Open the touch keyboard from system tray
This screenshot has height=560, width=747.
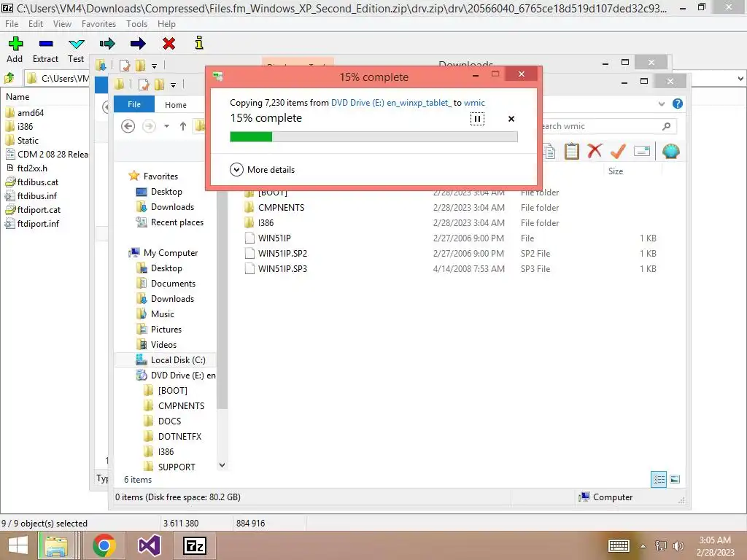[x=619, y=545]
